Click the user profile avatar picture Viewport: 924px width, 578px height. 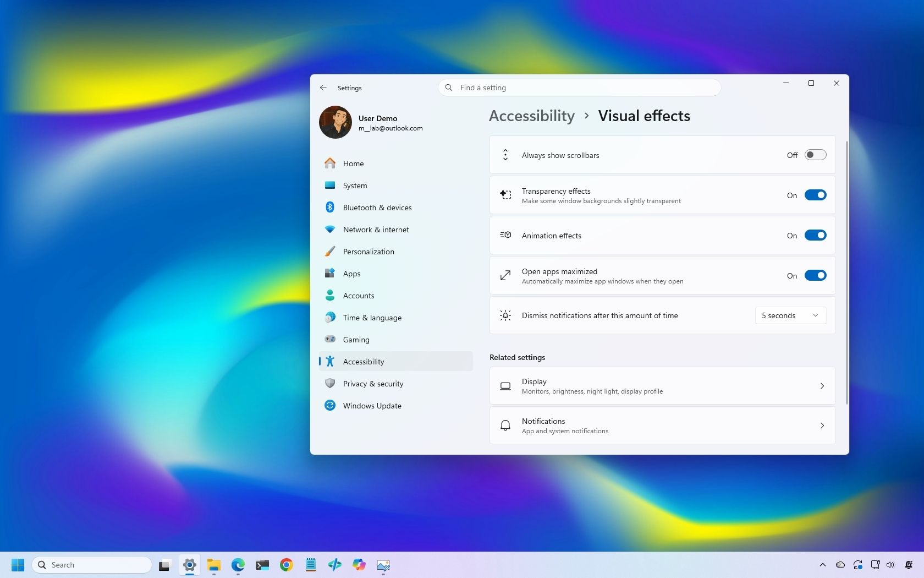pos(335,122)
